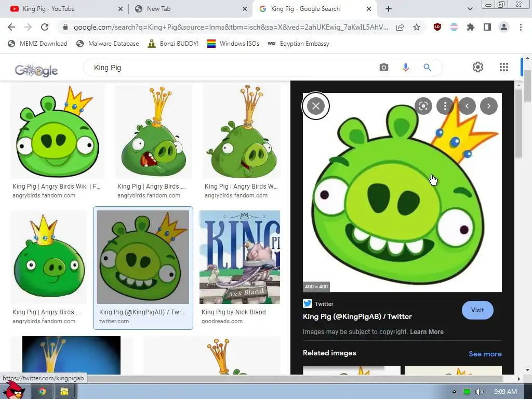Select the shouting King Pig thumbnail
This screenshot has height=399, width=532.
click(x=154, y=131)
